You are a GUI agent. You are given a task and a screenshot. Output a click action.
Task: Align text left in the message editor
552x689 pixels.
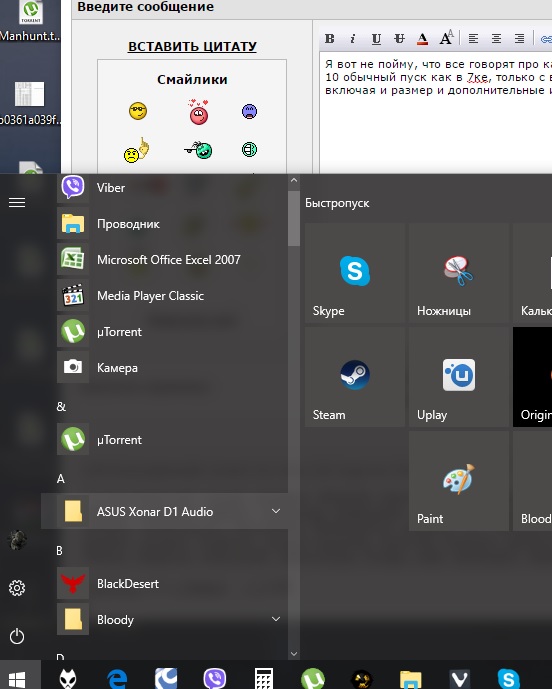click(x=473, y=39)
